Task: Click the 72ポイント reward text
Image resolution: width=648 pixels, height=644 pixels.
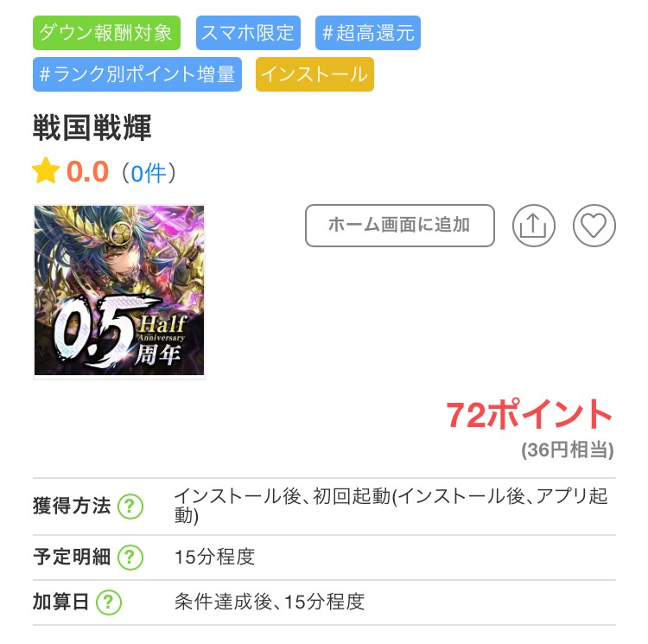Action: [530, 414]
